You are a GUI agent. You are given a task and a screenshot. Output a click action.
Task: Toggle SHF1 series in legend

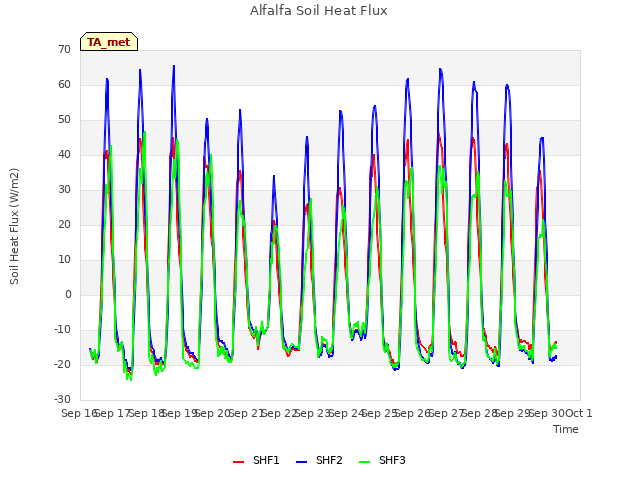click(256, 460)
